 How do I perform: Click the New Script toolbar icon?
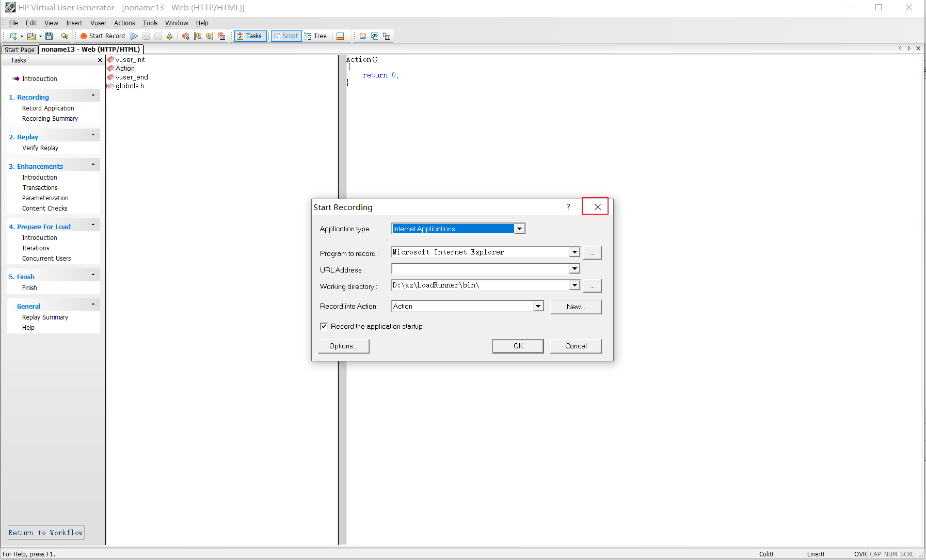(x=13, y=36)
